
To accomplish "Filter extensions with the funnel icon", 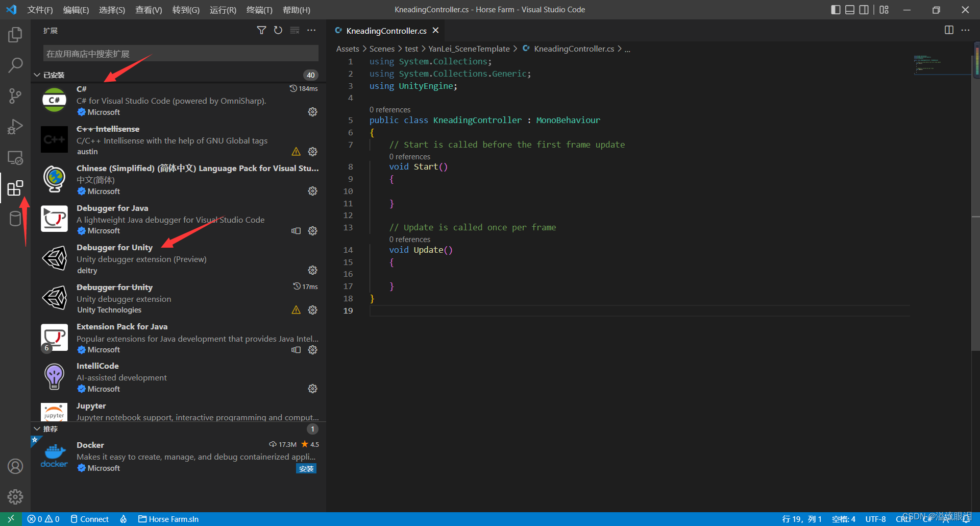I will (x=261, y=31).
